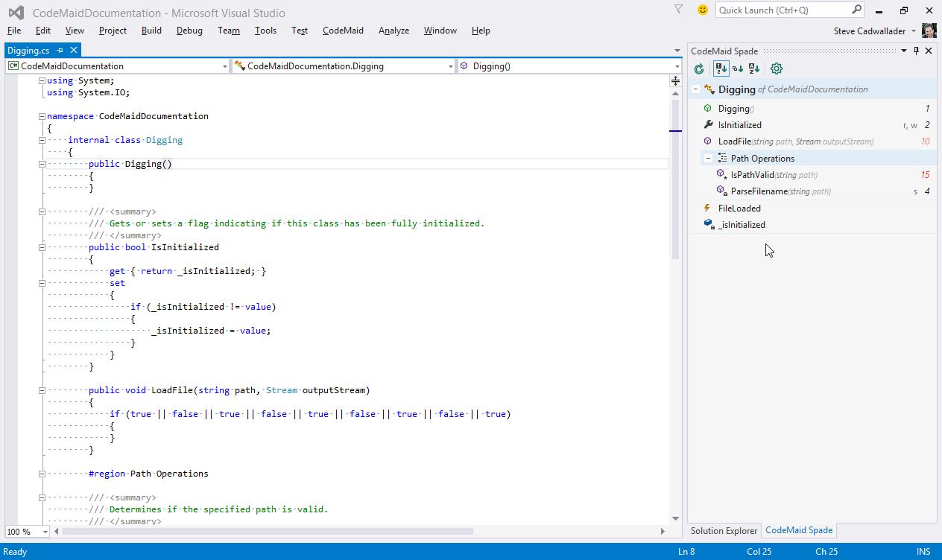Refresh the CodeMaid Spade tree

point(698,68)
